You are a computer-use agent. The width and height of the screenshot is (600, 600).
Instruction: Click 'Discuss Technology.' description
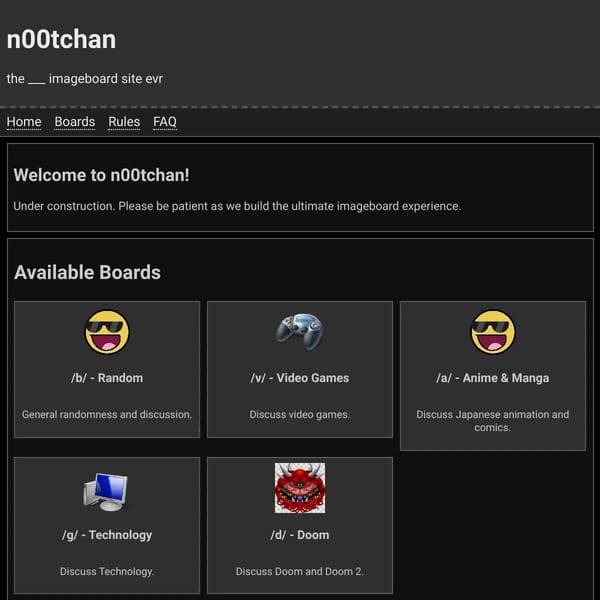(107, 571)
